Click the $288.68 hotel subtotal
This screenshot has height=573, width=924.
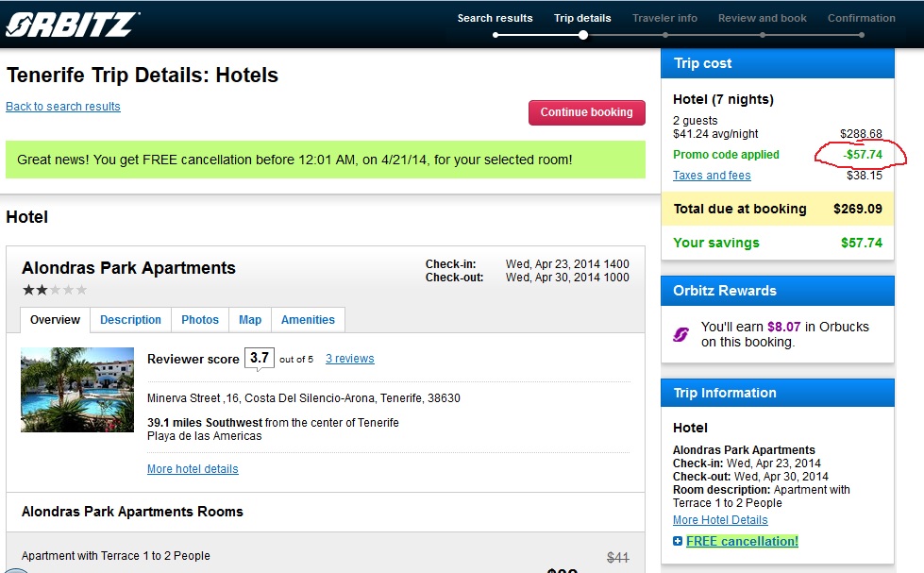pos(861,134)
